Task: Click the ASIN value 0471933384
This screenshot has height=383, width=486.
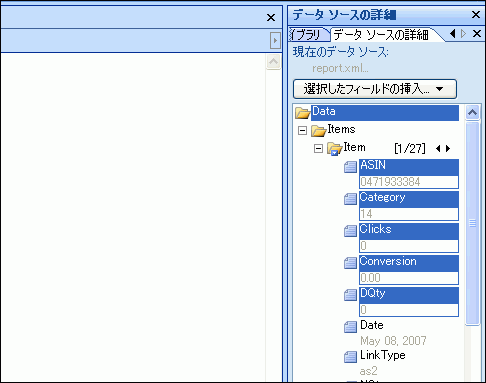Action: [x=409, y=182]
